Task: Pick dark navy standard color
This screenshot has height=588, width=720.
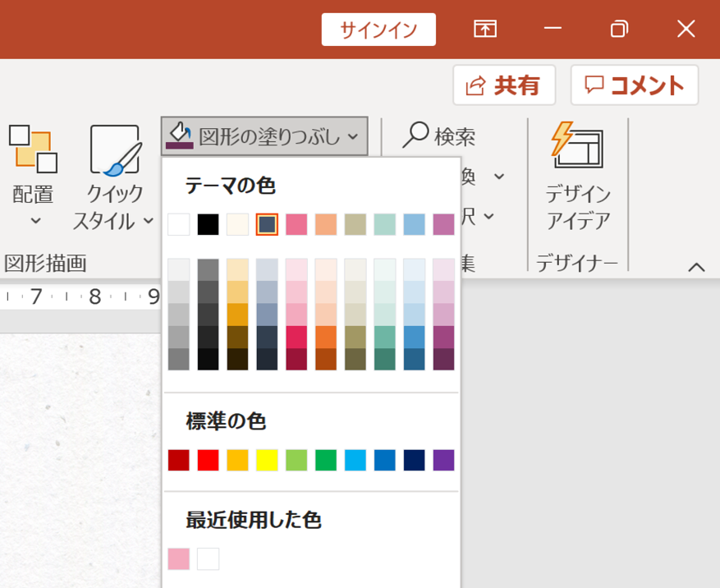Action: 414,460
